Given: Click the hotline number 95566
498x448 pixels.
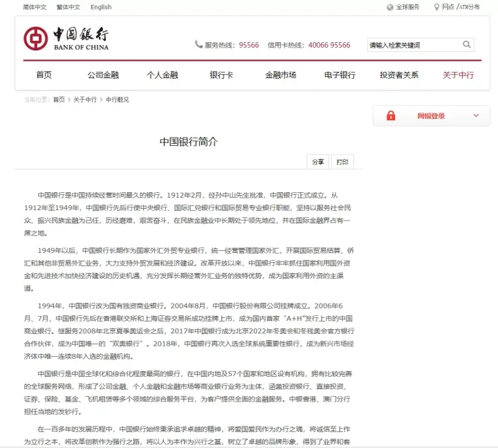Looking at the screenshot, I should 249,45.
